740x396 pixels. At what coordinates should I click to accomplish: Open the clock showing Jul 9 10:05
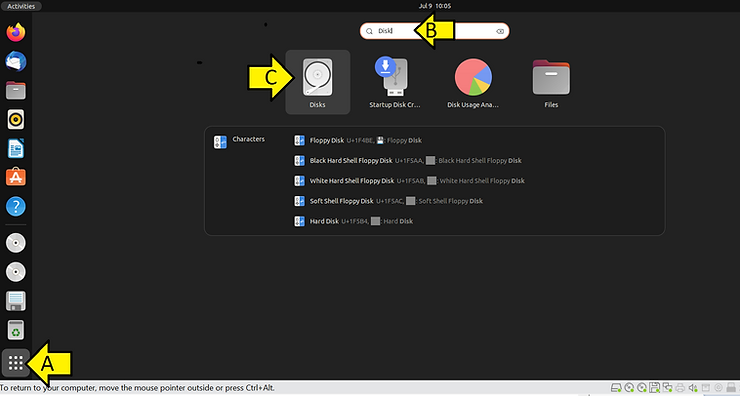[435, 6]
